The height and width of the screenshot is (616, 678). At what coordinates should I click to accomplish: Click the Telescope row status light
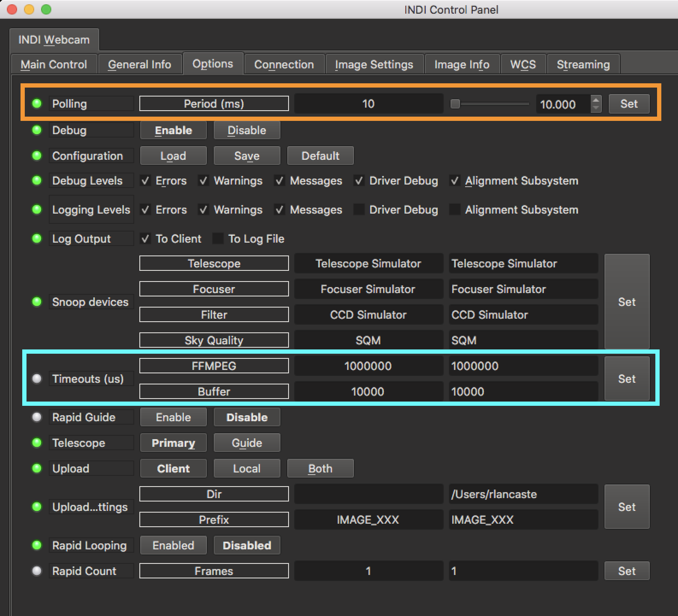(x=37, y=443)
